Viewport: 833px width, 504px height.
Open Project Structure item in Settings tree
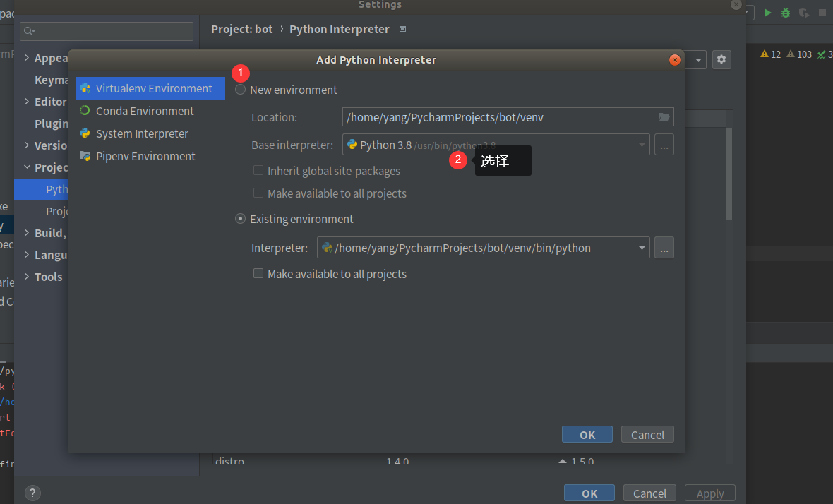coord(56,211)
